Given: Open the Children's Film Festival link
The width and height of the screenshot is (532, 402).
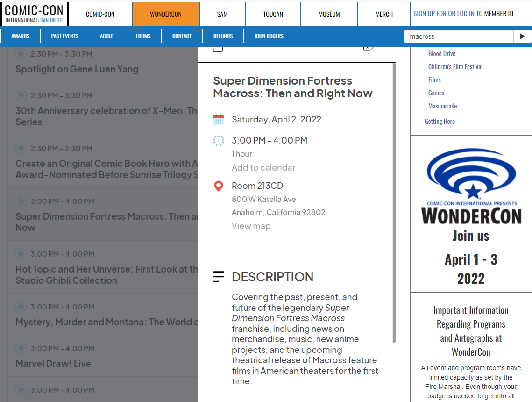Looking at the screenshot, I should [455, 66].
